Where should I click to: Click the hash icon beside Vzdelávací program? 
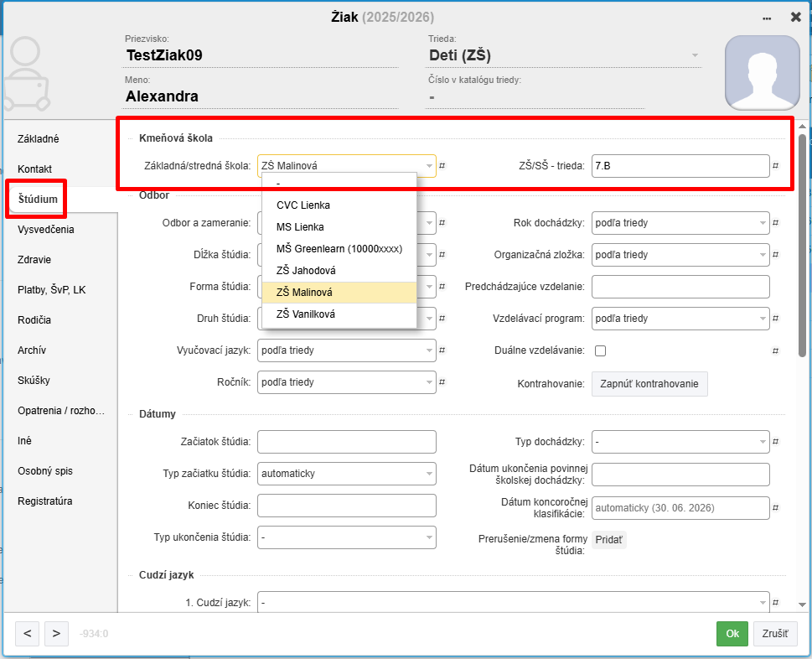[x=777, y=319]
